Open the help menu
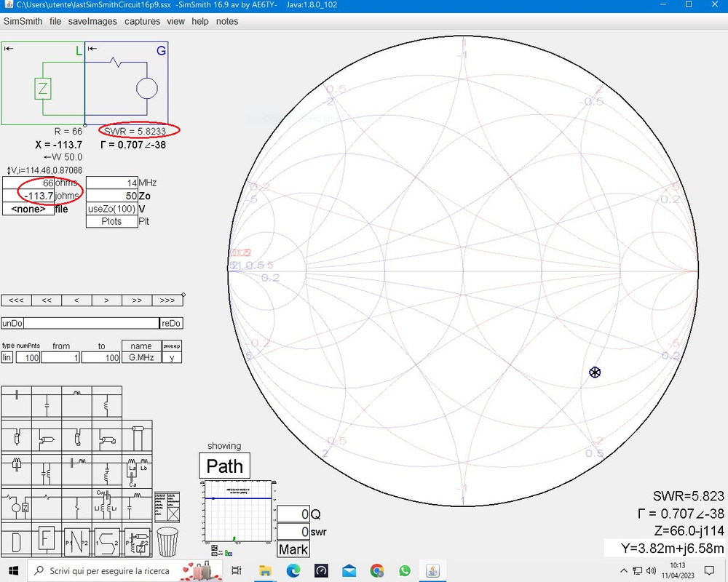The width and height of the screenshot is (728, 582). (x=200, y=21)
